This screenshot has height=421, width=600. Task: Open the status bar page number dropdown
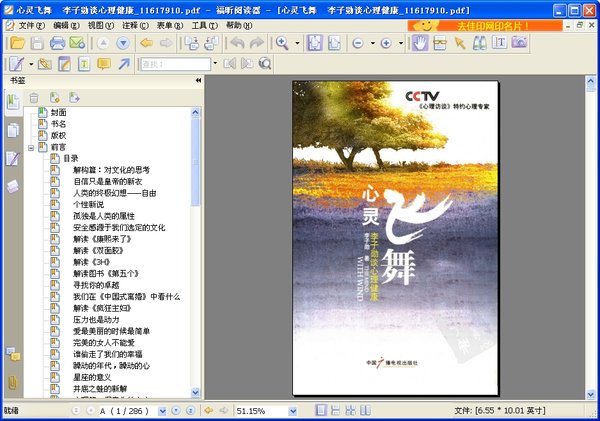[x=163, y=411]
